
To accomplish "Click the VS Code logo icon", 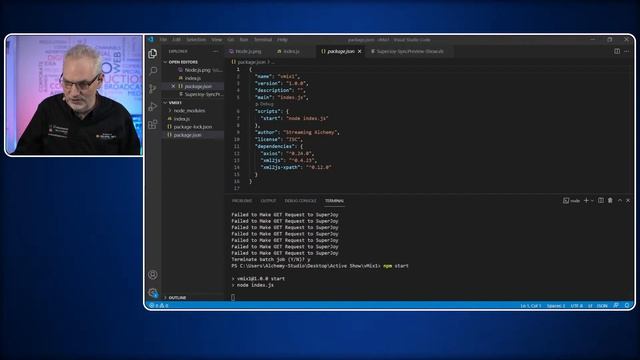I will [x=151, y=40].
